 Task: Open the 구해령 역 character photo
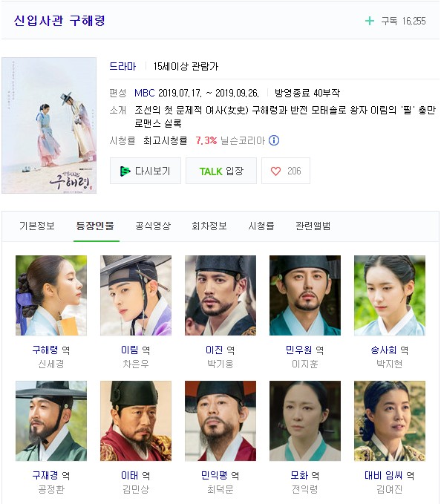click(51, 295)
